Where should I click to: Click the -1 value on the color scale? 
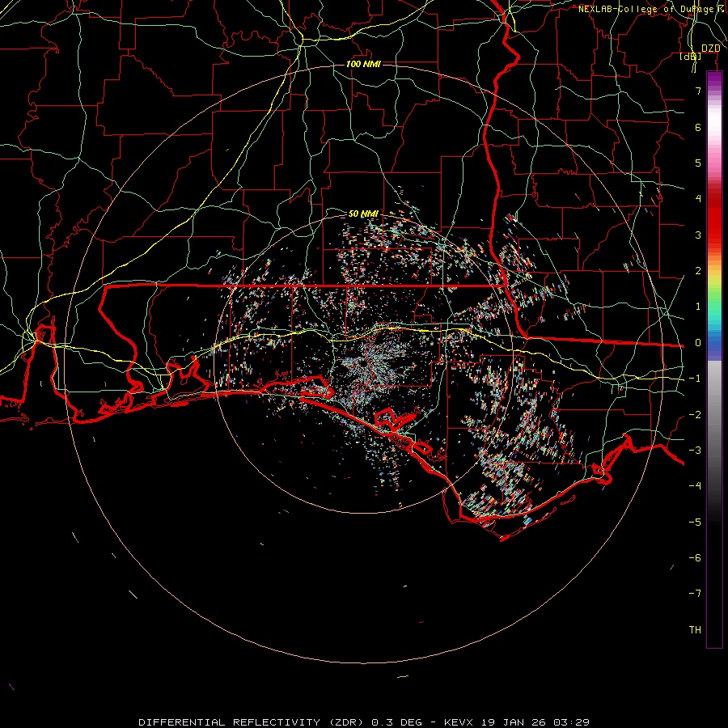click(695, 379)
